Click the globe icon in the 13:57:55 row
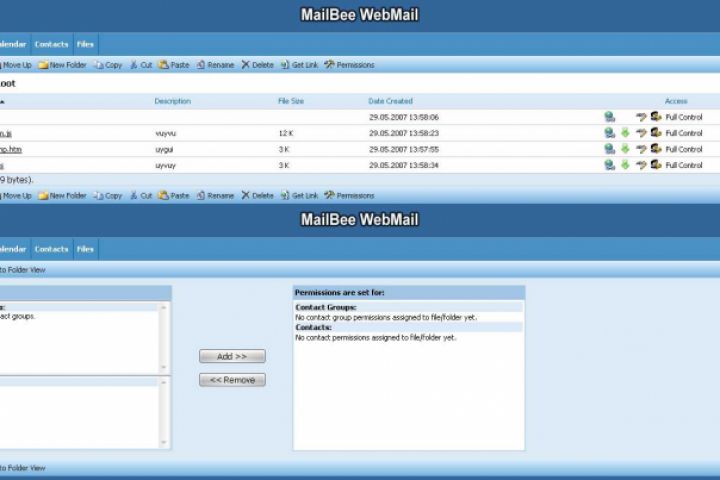Viewport: 720px width, 480px height. 609,149
